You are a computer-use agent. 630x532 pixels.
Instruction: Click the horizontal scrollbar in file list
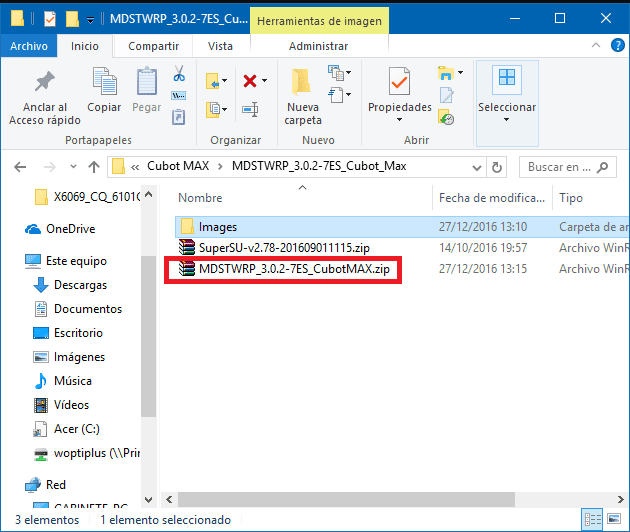(346, 499)
